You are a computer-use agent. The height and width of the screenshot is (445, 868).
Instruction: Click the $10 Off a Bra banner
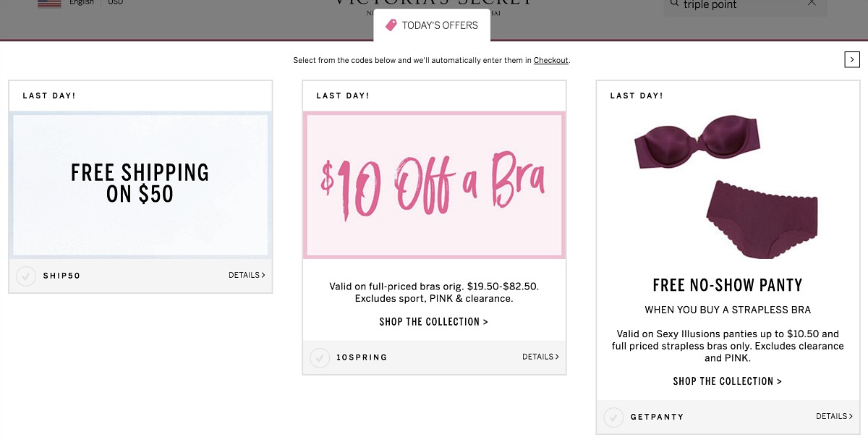pyautogui.click(x=434, y=185)
